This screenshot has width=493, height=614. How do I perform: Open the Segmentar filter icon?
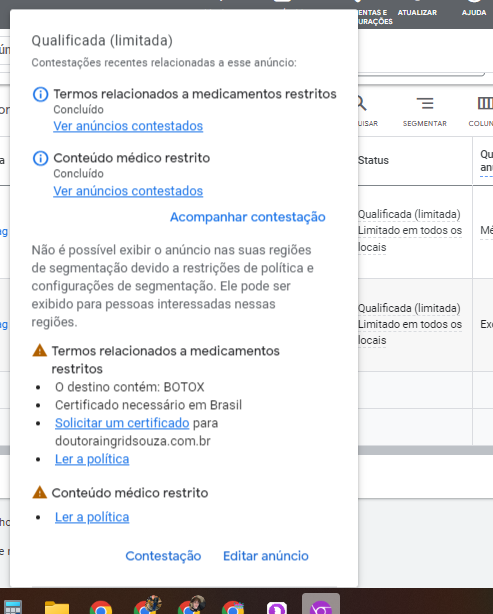pyautogui.click(x=425, y=104)
